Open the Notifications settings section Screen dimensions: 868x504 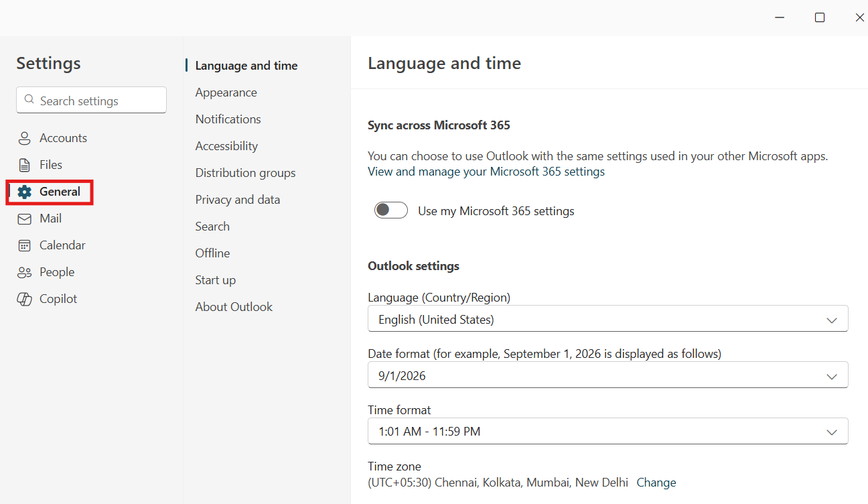click(228, 119)
